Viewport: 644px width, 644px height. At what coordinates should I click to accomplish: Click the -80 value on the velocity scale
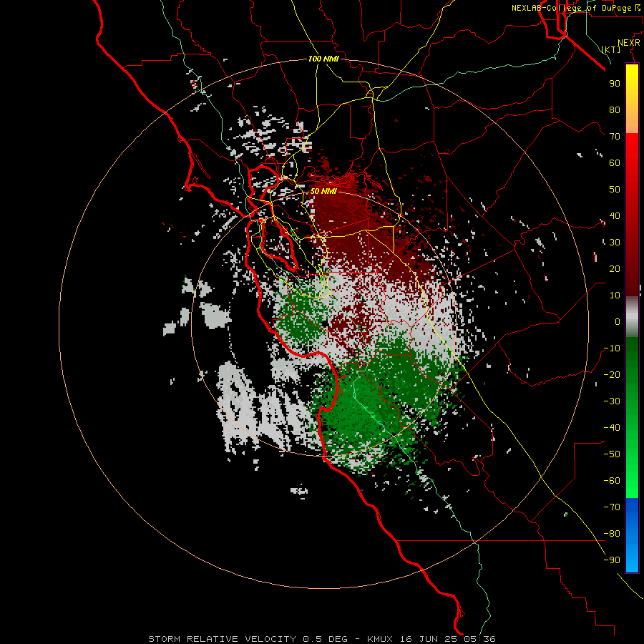click(612, 534)
